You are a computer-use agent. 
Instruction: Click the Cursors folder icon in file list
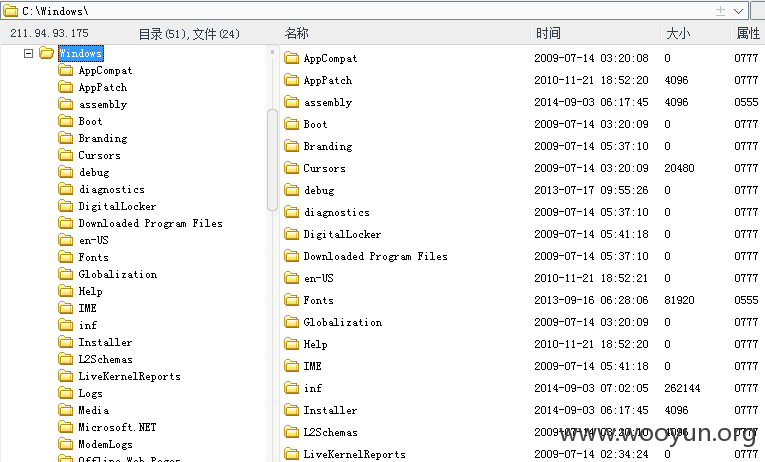[x=291, y=168]
